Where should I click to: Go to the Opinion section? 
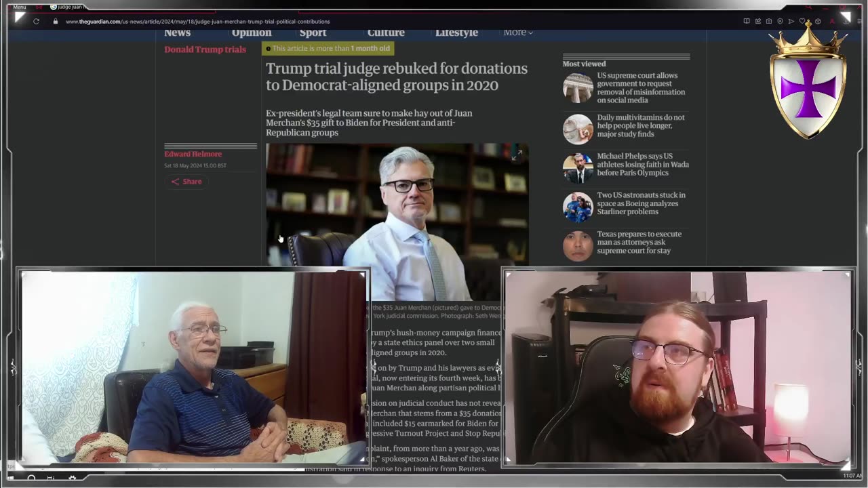pyautogui.click(x=252, y=33)
